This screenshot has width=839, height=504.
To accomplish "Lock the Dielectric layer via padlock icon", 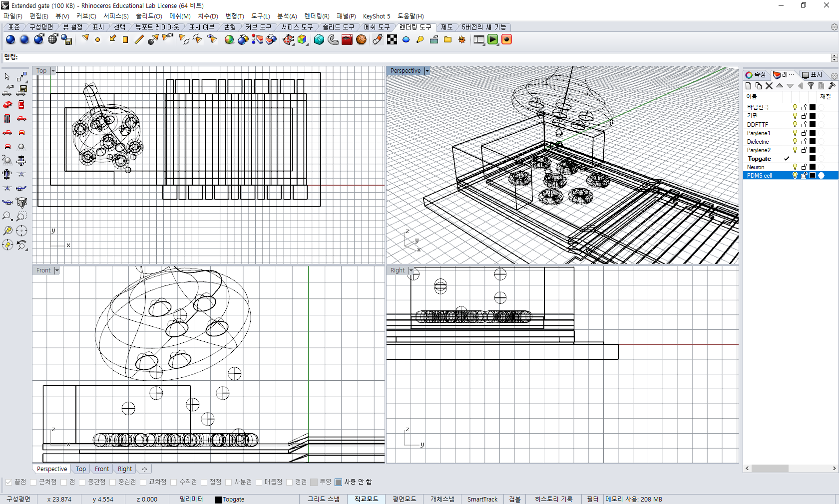I will coord(804,142).
